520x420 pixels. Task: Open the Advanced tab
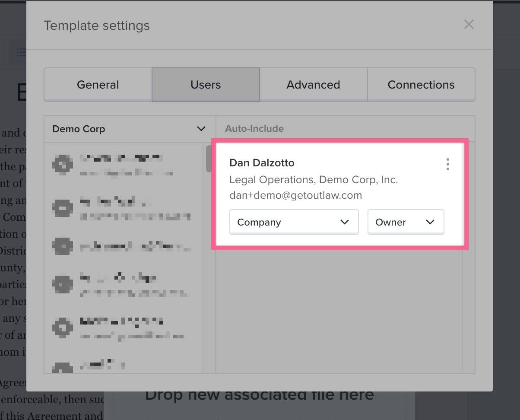coord(313,85)
